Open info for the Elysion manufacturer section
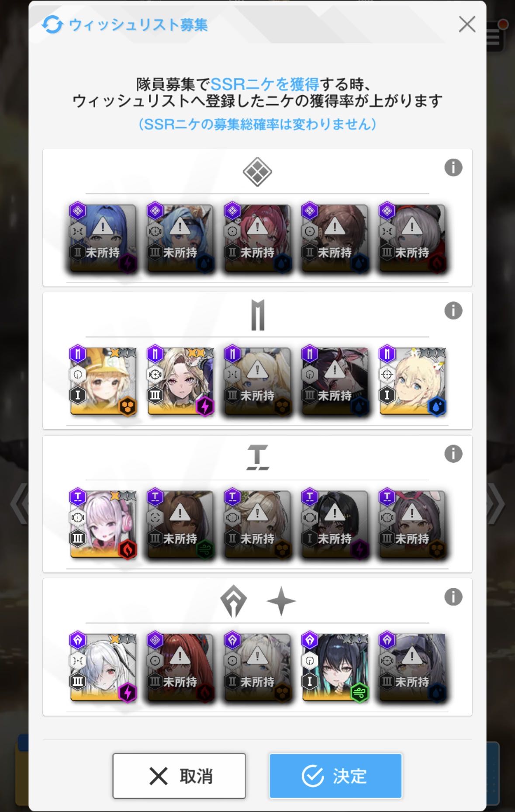This screenshot has height=812, width=515. point(453,167)
